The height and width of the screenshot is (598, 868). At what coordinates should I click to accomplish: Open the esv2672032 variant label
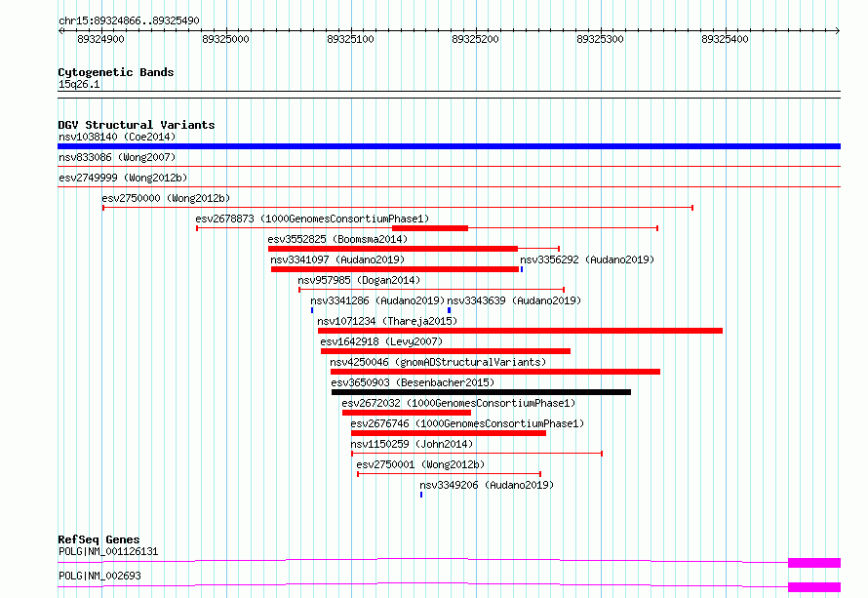tap(459, 403)
